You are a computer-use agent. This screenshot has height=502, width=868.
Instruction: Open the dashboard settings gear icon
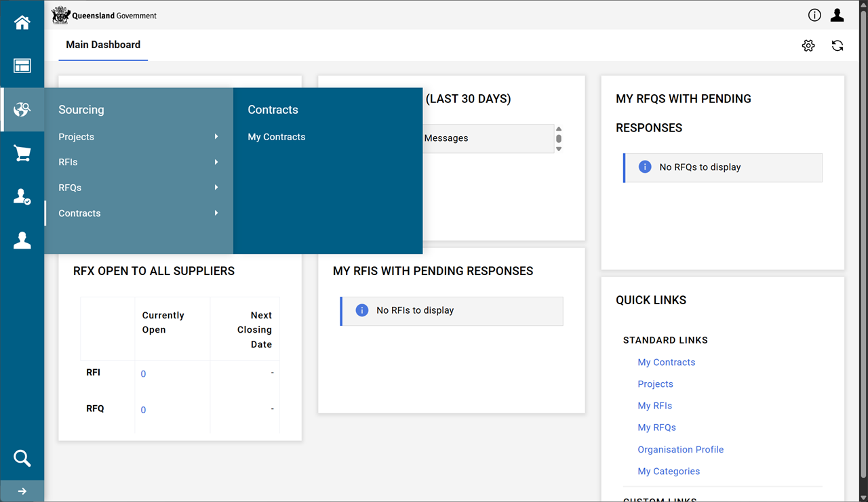pos(808,45)
